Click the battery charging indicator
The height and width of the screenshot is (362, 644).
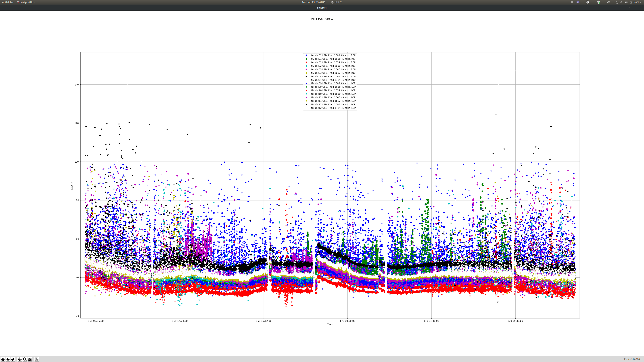[x=631, y=2]
